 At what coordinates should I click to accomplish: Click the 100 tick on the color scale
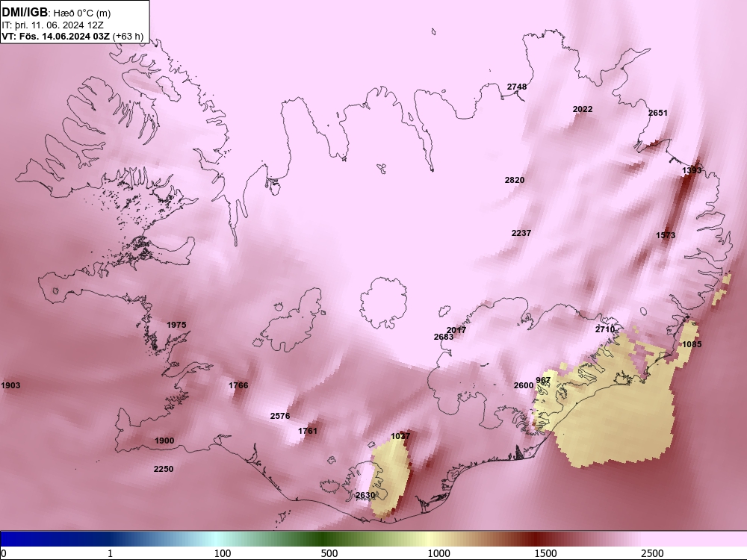coord(223,553)
